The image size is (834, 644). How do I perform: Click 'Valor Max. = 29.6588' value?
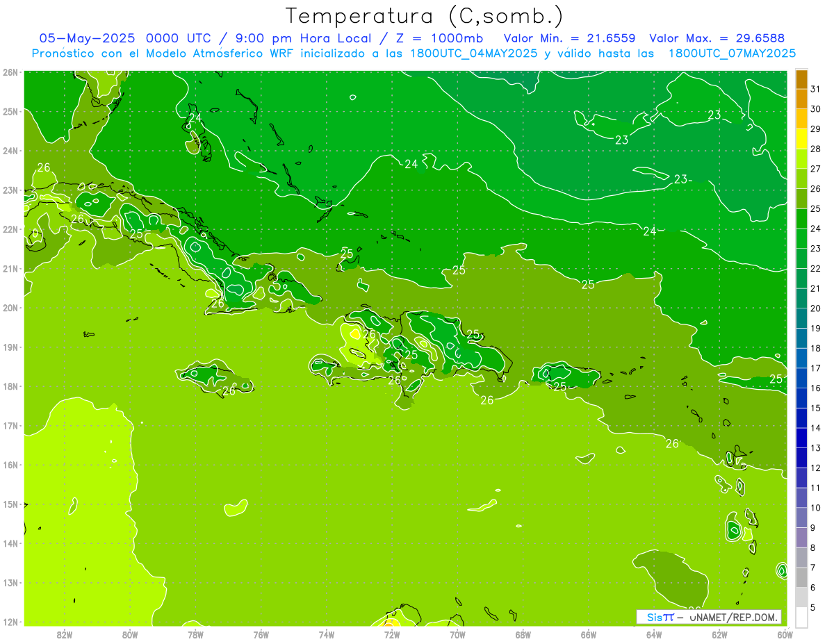[x=717, y=38]
